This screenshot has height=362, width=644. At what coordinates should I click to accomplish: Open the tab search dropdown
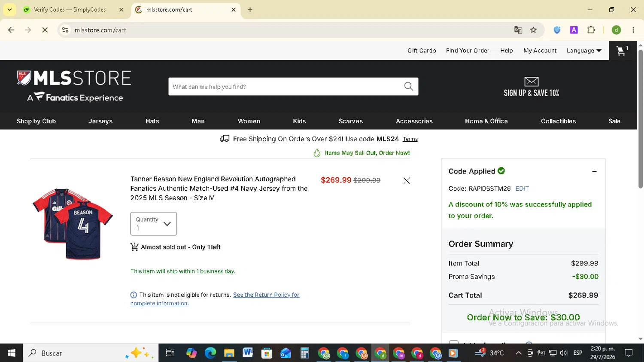(9, 9)
